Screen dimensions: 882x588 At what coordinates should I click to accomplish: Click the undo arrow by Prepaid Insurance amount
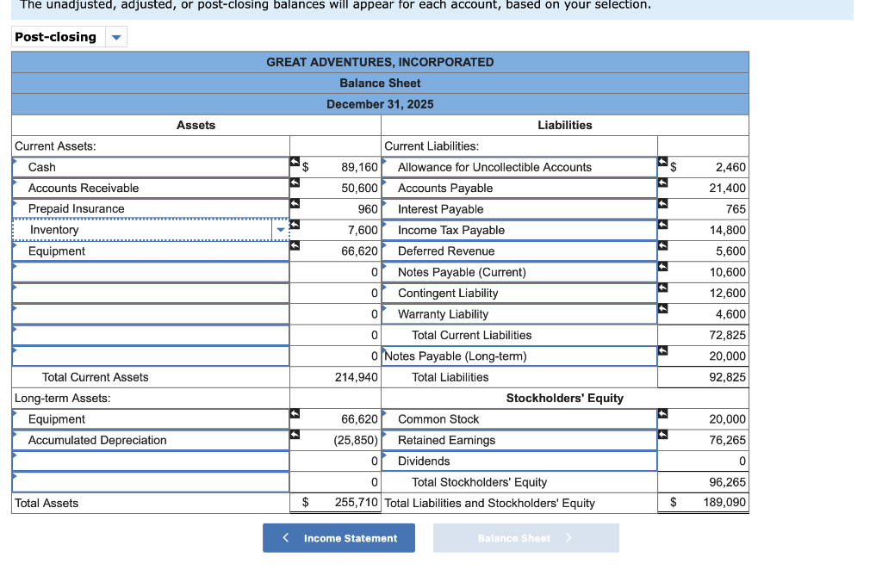pyautogui.click(x=295, y=205)
